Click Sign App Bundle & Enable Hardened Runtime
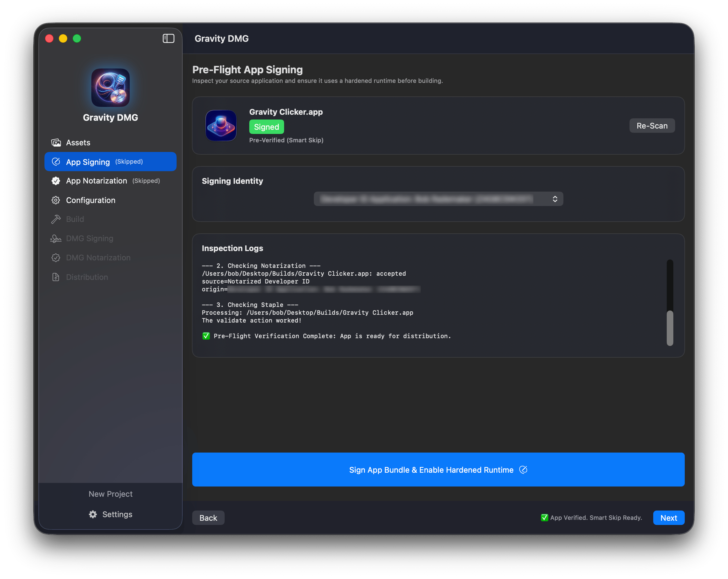 438,470
